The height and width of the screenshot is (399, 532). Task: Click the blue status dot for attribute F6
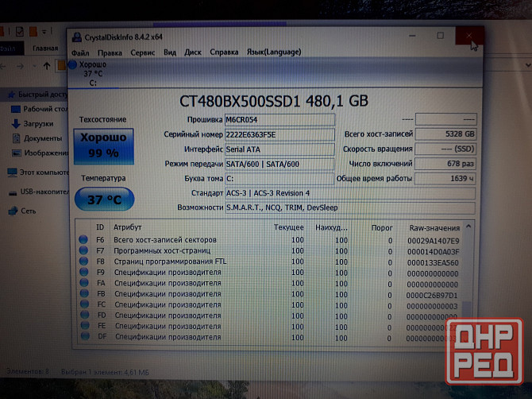(83, 239)
